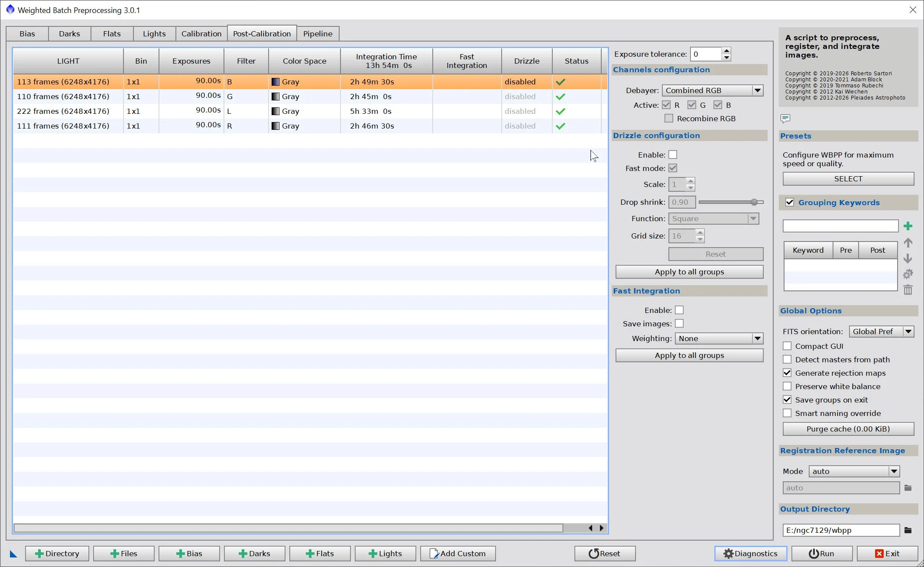
Task: Open grouping keyword settings gear icon
Action: 908,274
